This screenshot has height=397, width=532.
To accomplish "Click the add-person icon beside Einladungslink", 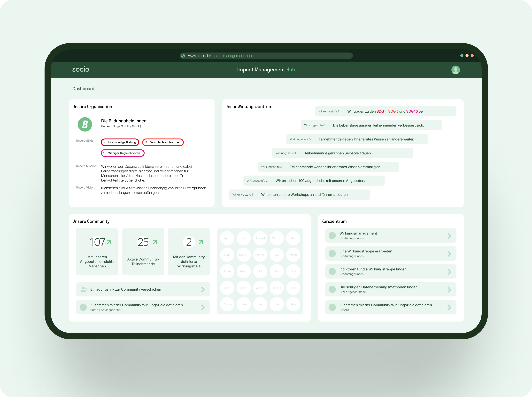I will pos(84,289).
